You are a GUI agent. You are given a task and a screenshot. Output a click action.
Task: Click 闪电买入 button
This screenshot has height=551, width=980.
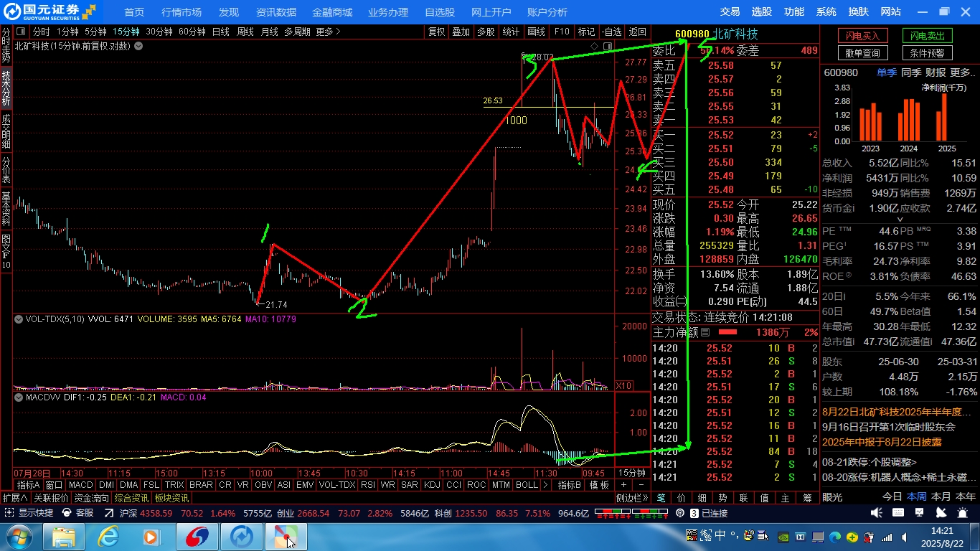click(863, 36)
